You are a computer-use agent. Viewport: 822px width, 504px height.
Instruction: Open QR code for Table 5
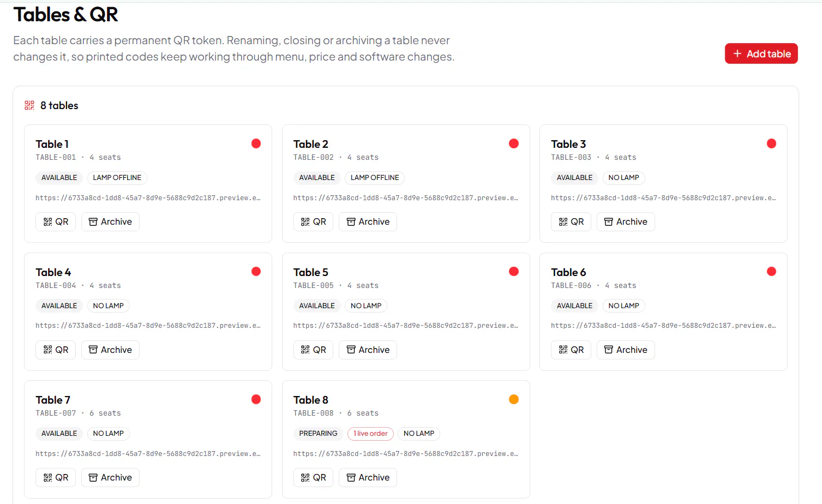click(x=313, y=350)
